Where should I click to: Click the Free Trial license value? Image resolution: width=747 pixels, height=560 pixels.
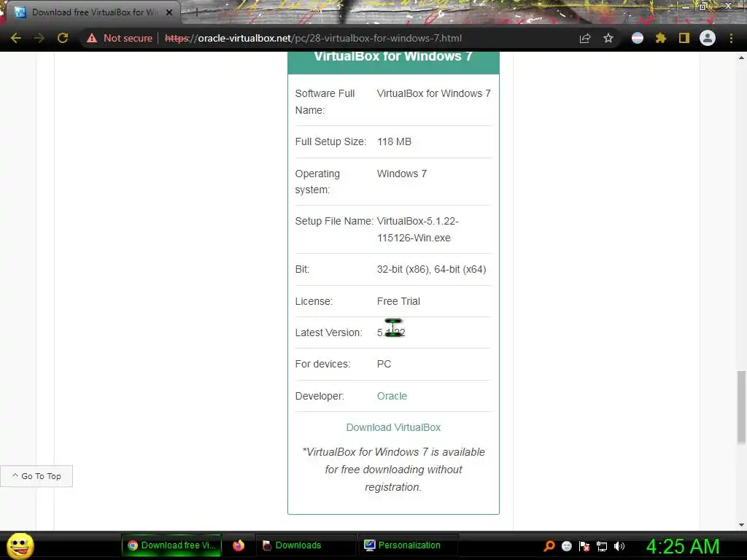click(398, 301)
